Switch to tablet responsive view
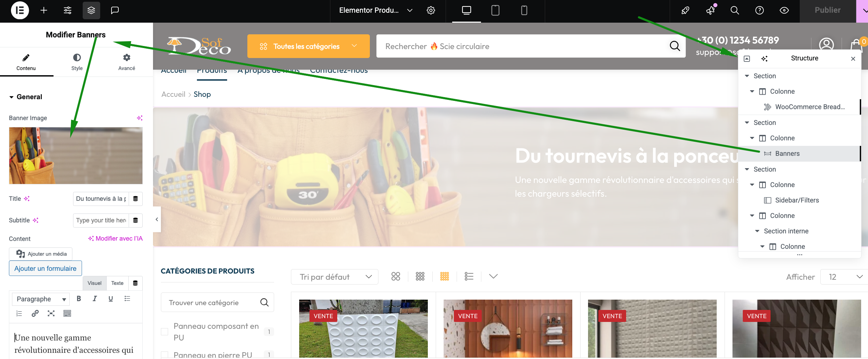Image resolution: width=868 pixels, height=359 pixels. pos(495,10)
